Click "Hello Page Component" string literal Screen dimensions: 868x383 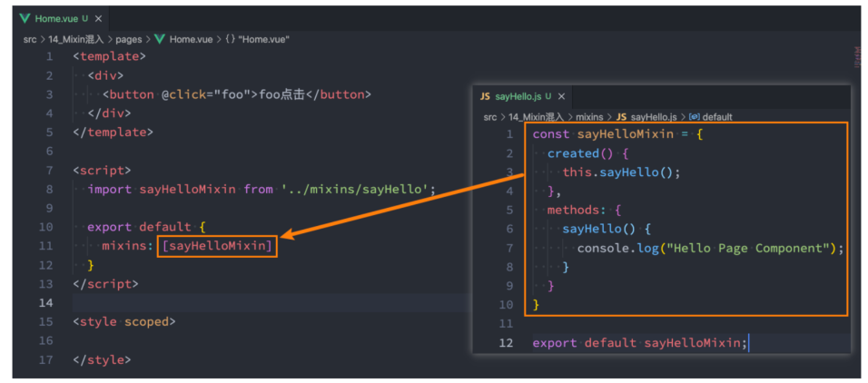pyautogui.click(x=746, y=248)
